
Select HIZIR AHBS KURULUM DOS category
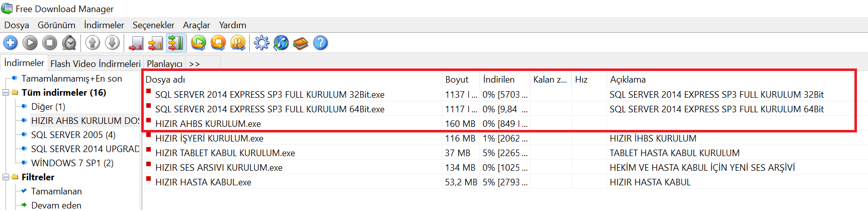tap(85, 121)
